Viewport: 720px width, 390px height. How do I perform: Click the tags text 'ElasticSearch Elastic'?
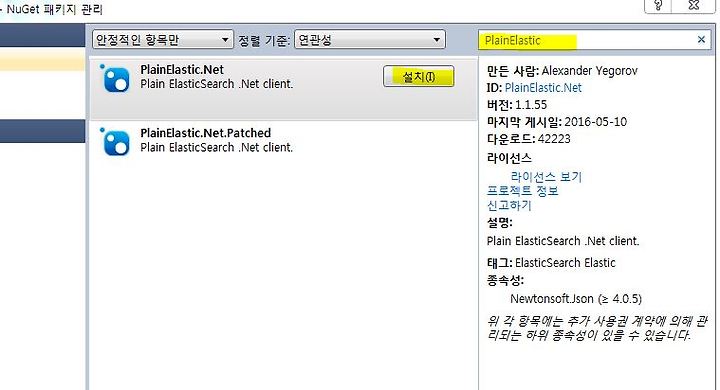tap(565, 263)
